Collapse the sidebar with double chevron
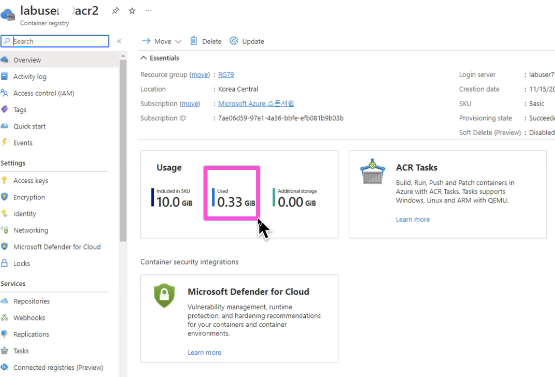The image size is (555, 377). point(119,41)
